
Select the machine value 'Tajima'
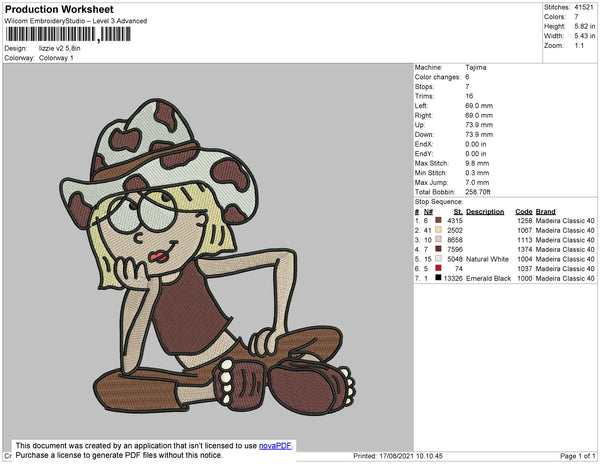pyautogui.click(x=476, y=67)
